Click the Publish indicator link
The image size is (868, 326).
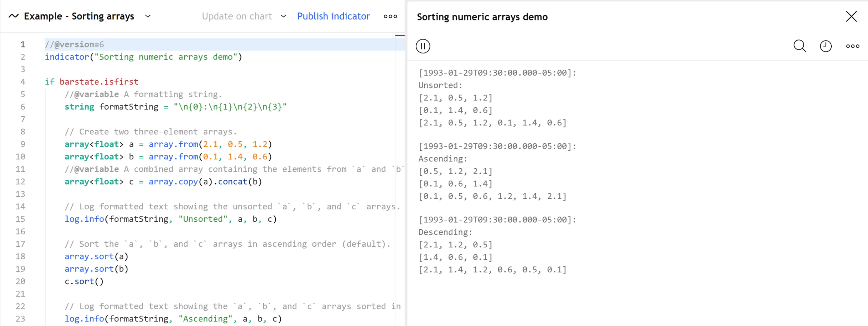[333, 16]
